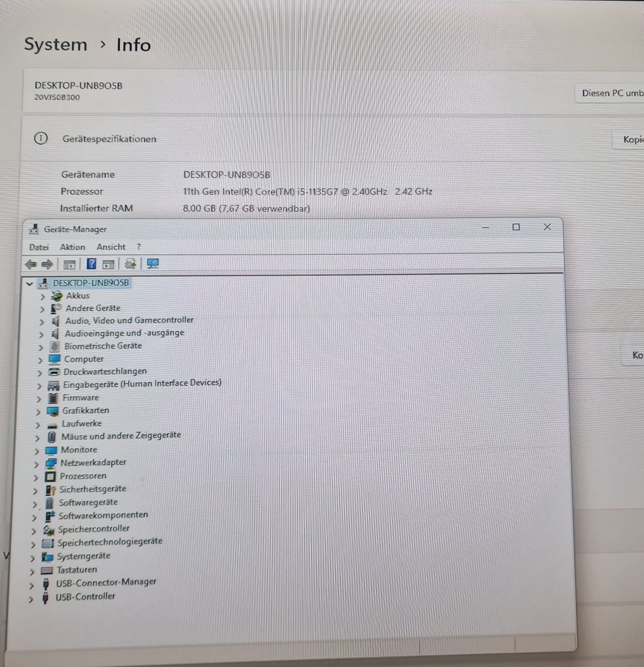Viewport: 644px width, 667px height.
Task: Expand the Biometrische Geräte category
Action: click(41, 347)
